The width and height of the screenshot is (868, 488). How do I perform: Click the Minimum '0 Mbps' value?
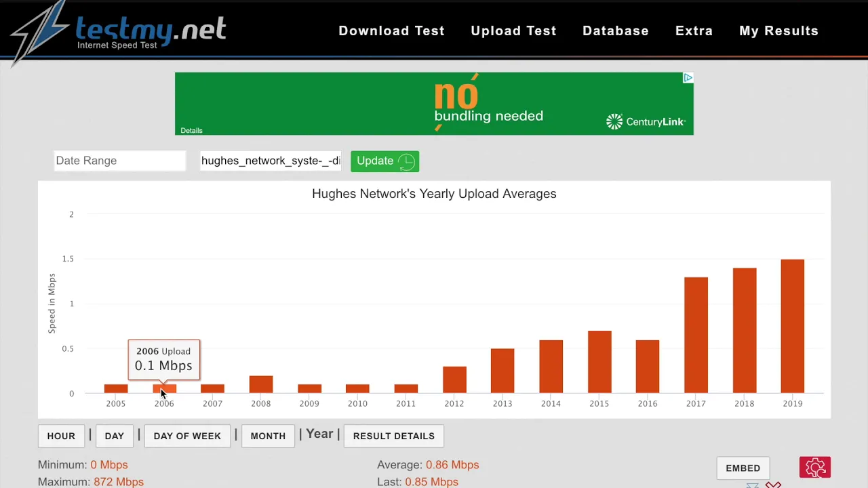tap(109, 465)
